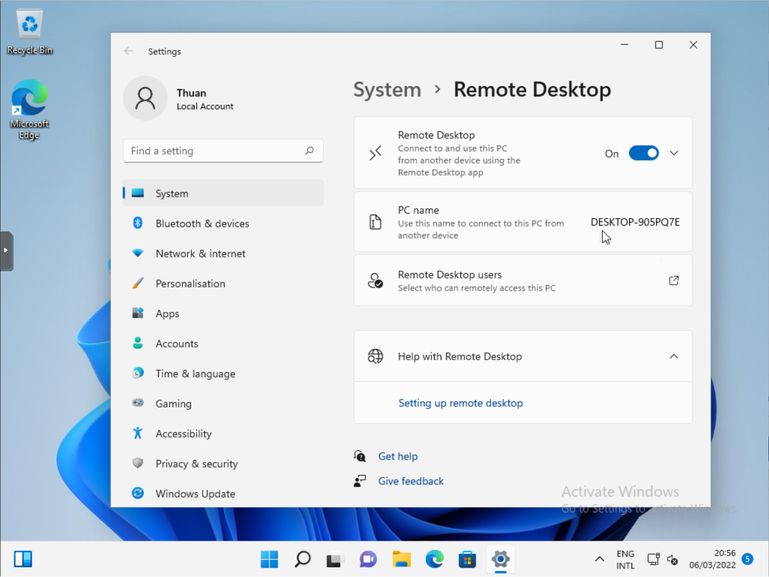The width and height of the screenshot is (769, 577).
Task: Expand the Remote Desktop options chevron
Action: click(x=674, y=153)
